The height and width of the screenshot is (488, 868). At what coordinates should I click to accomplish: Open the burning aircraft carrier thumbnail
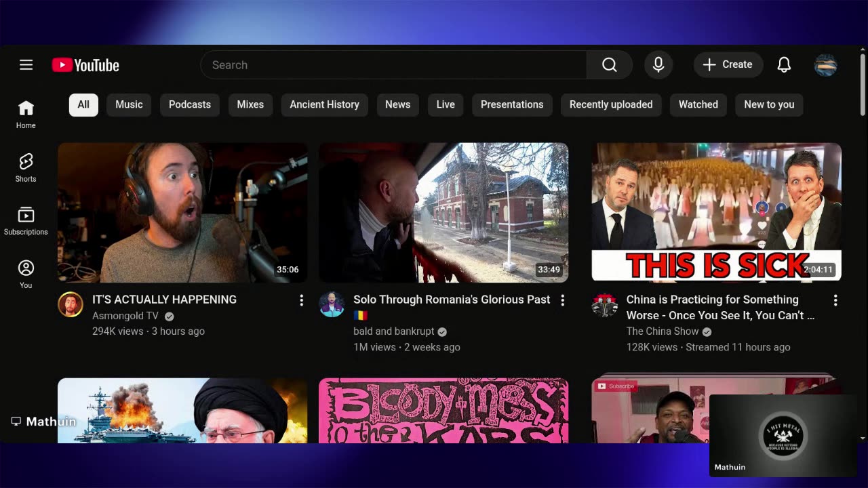pyautogui.click(x=182, y=411)
